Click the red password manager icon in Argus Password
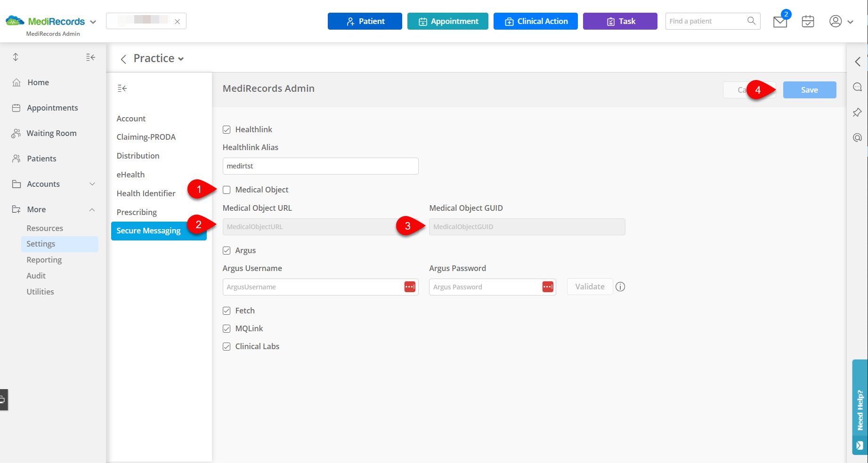The image size is (868, 463). click(548, 287)
